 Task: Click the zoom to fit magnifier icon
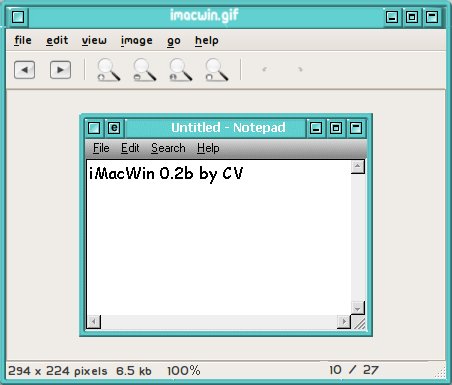click(x=216, y=70)
